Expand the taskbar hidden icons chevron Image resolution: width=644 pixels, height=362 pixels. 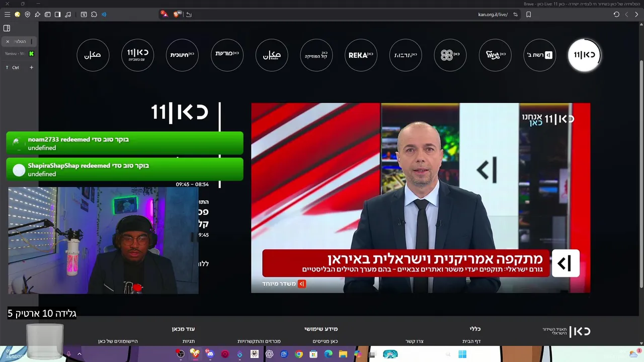[79, 354]
